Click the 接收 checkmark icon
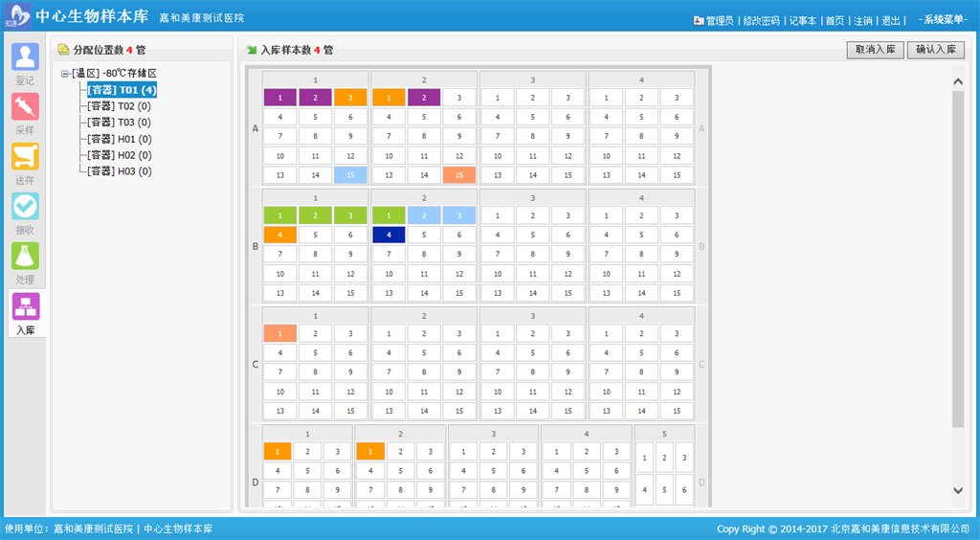Viewport: 980px width, 540px height. click(25, 207)
